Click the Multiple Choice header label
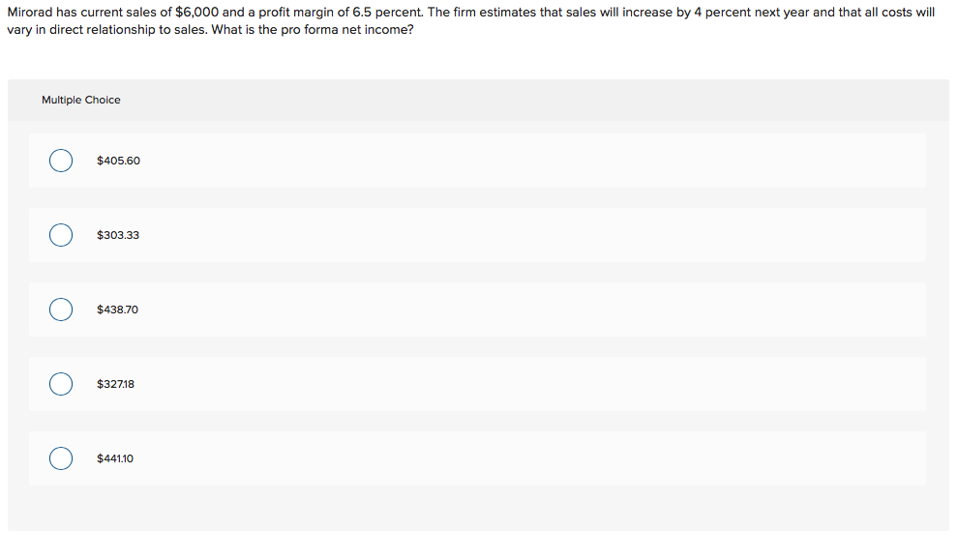This screenshot has height=560, width=958. click(81, 100)
